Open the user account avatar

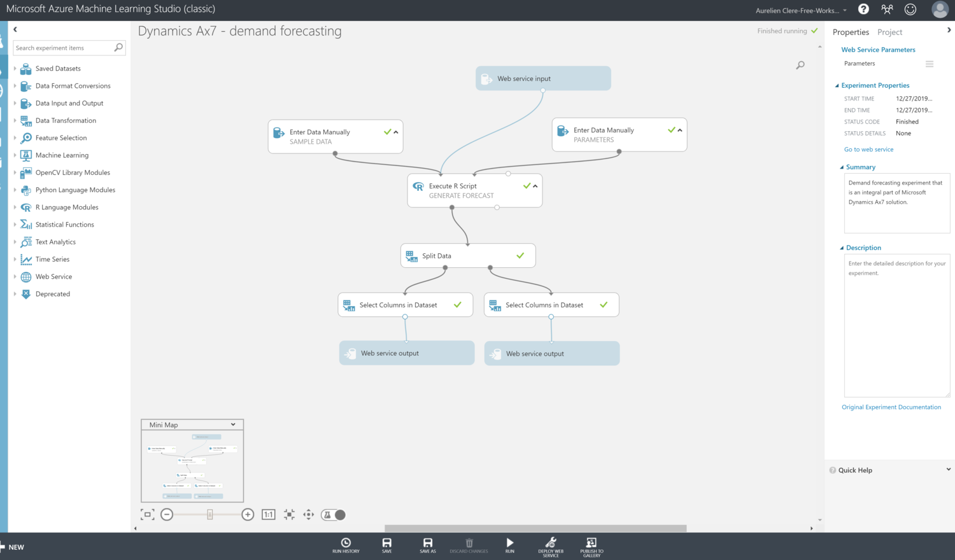click(940, 10)
